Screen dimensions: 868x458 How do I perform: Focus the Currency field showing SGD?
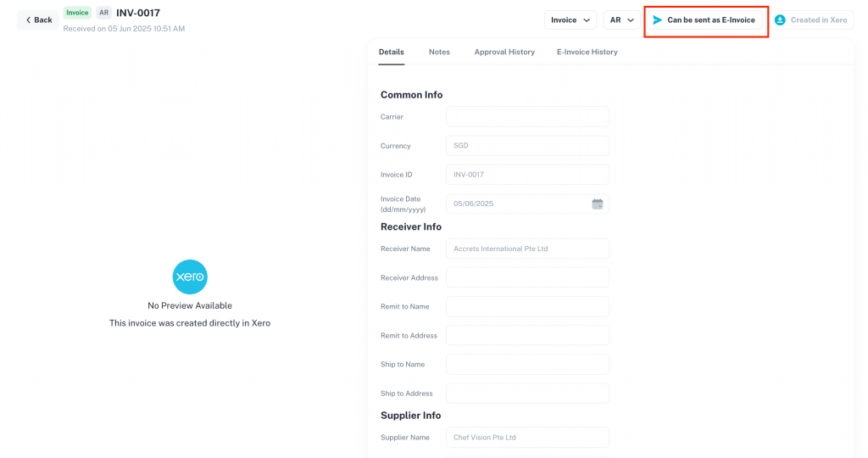(x=527, y=146)
